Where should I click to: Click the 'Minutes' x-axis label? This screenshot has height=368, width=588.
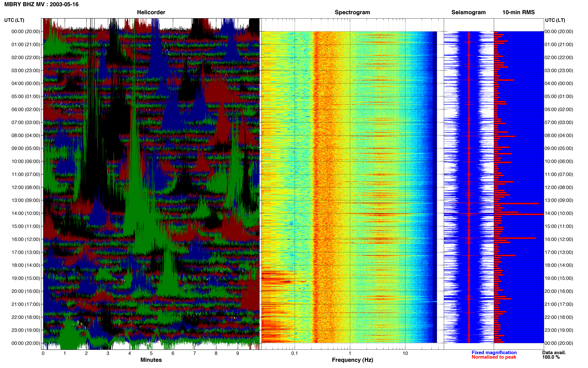tap(151, 360)
